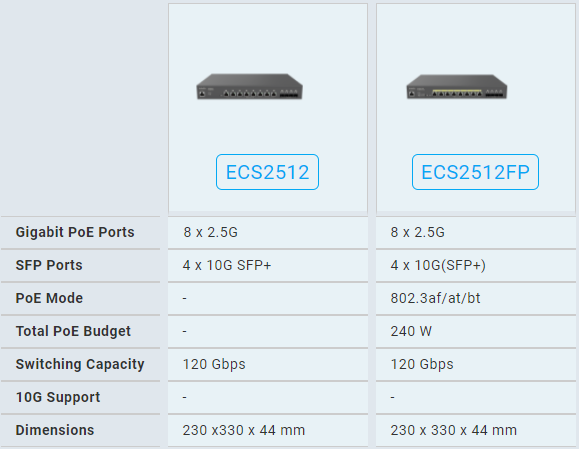Click ECS2512 120 Gbps switching capacity cell

pos(268,364)
